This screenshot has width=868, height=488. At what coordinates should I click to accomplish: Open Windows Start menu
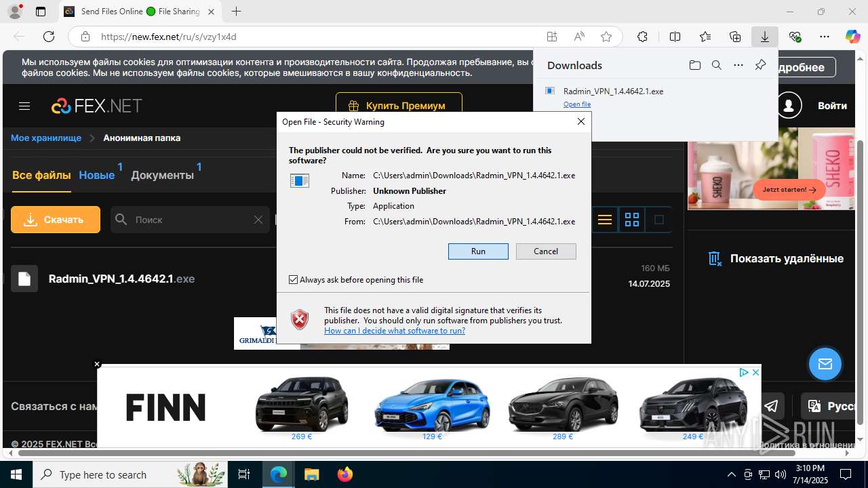pyautogui.click(x=16, y=474)
